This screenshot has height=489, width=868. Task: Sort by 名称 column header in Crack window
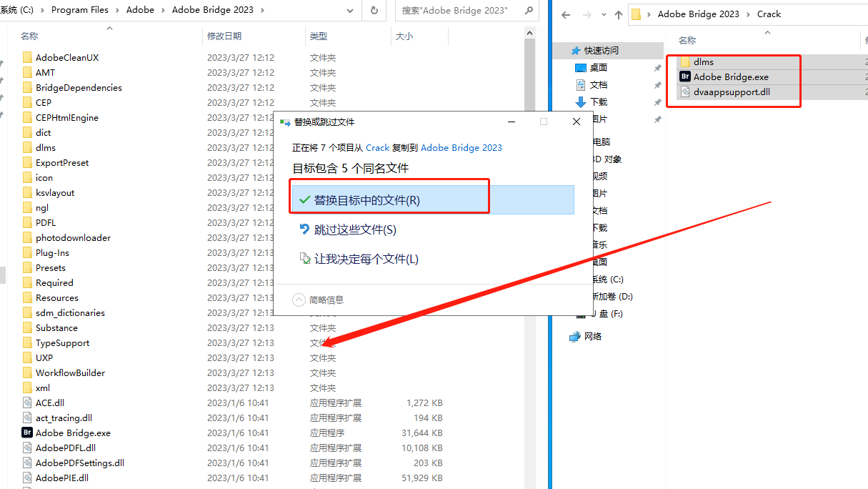coord(687,41)
